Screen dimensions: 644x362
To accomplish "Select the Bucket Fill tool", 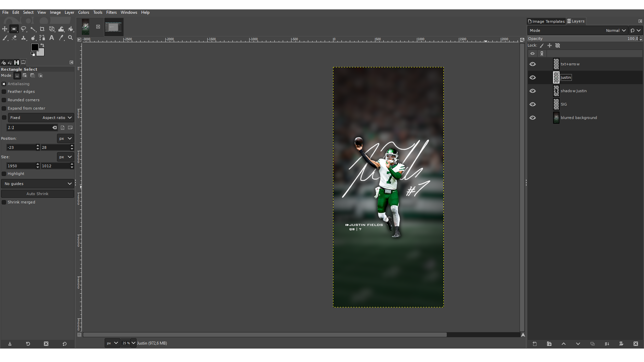I will pyautogui.click(x=70, y=29).
